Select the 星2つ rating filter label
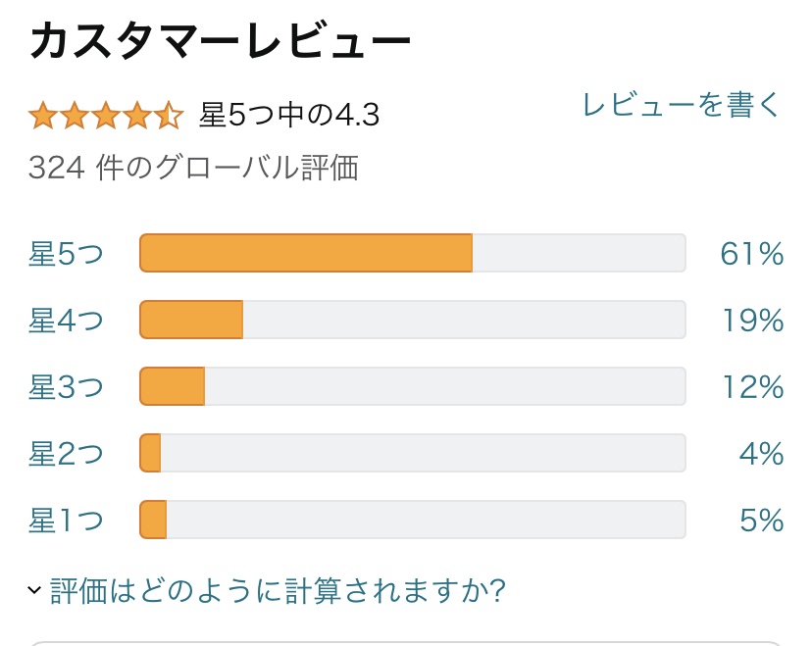Image resolution: width=812 pixels, height=646 pixels. [x=66, y=454]
